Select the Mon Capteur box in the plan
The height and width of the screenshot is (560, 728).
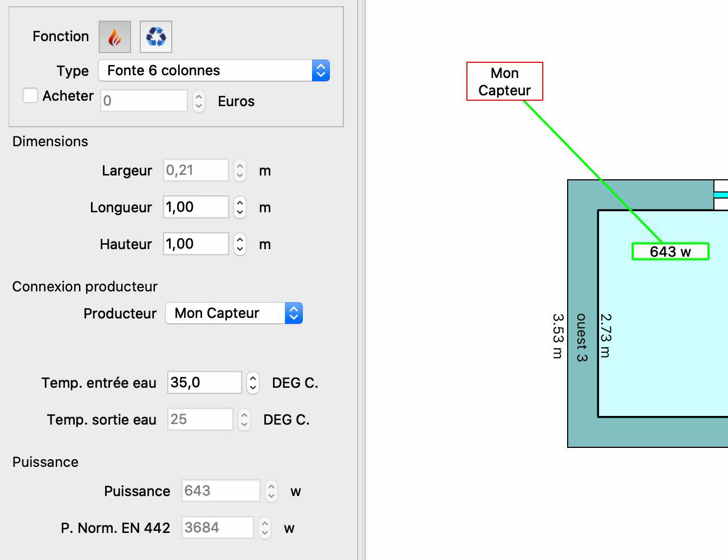[504, 81]
